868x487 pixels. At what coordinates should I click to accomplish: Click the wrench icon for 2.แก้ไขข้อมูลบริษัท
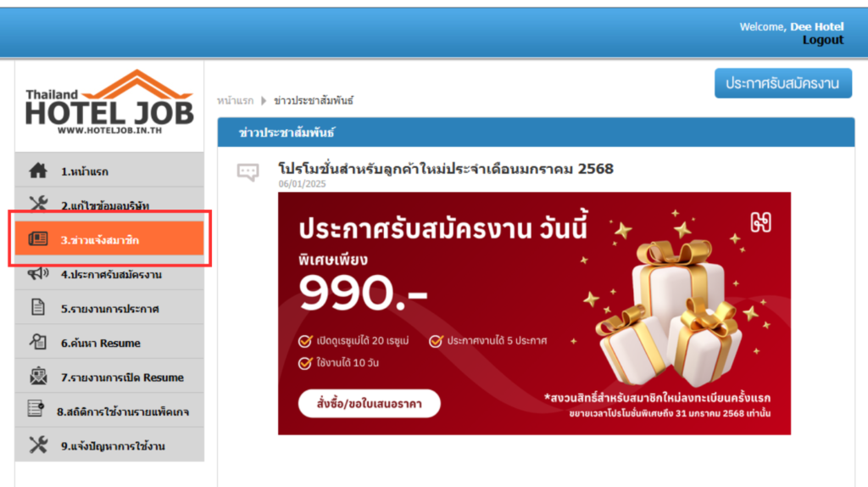coord(38,204)
